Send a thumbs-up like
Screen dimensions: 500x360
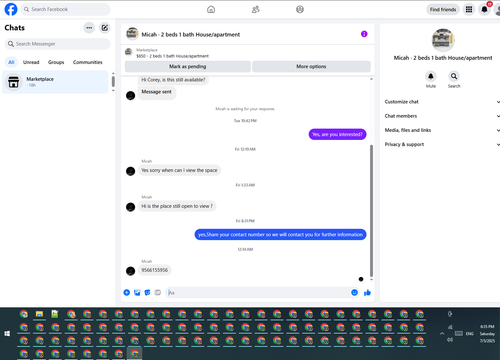click(x=367, y=292)
